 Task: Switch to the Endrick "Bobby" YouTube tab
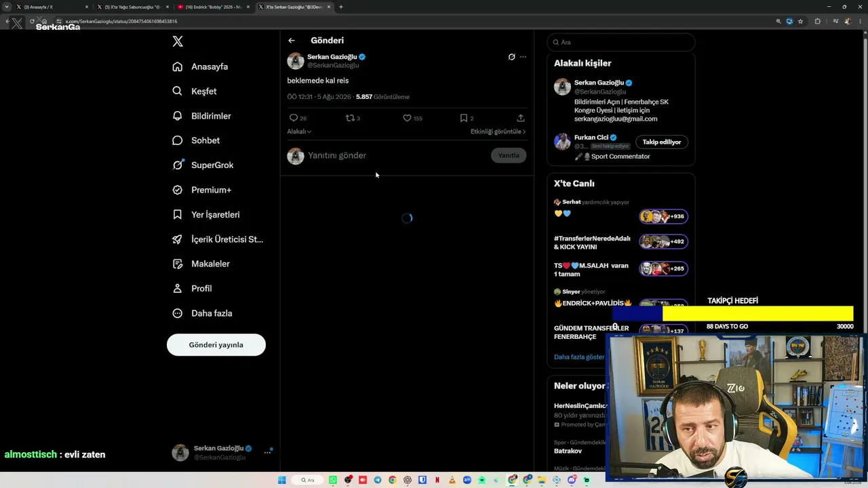tap(213, 7)
